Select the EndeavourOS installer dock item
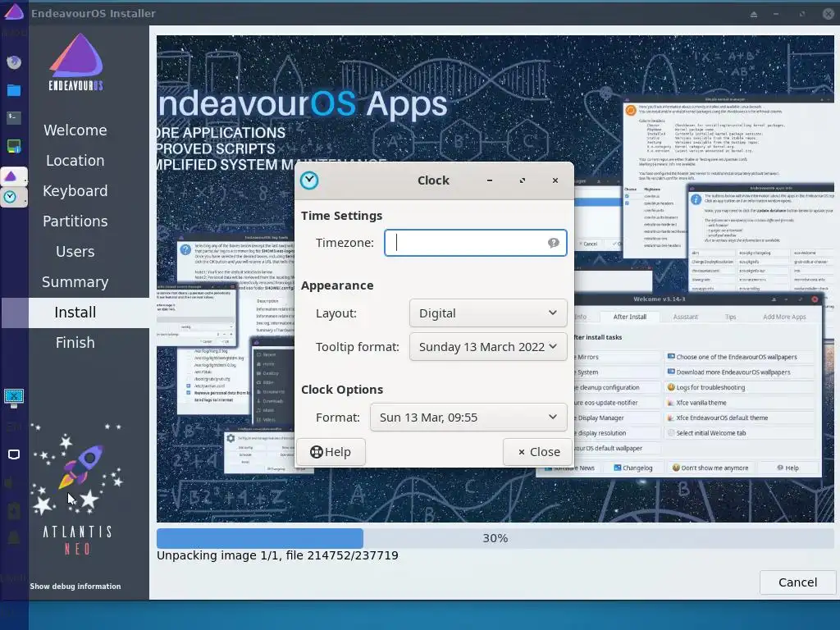 pyautogui.click(x=14, y=176)
